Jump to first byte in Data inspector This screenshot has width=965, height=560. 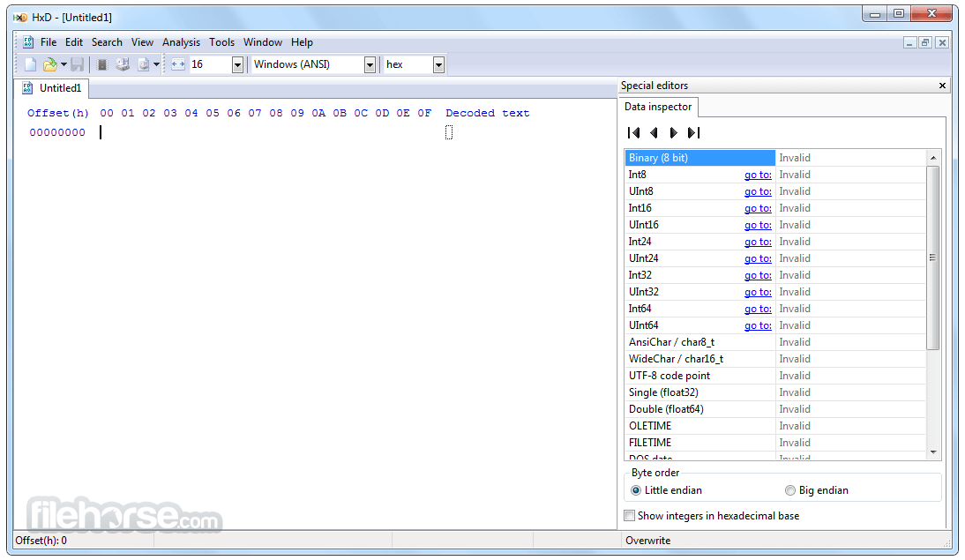[x=634, y=132]
